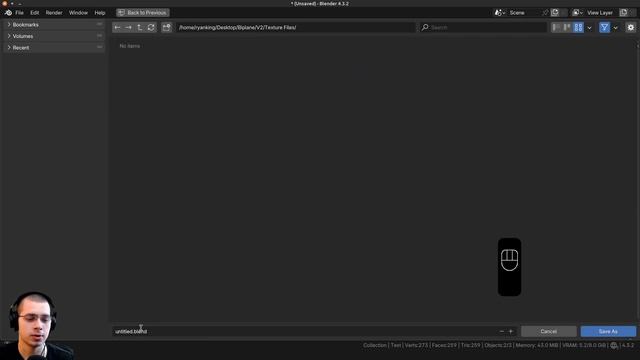This screenshot has width=640, height=360.
Task: Expand the Recent panel
Action: (54, 47)
